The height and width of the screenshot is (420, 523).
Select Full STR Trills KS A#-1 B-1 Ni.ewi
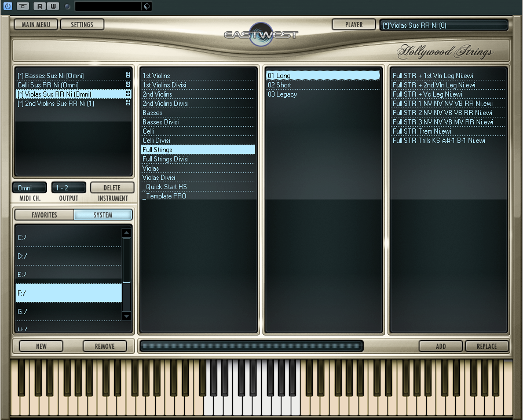[x=448, y=141]
